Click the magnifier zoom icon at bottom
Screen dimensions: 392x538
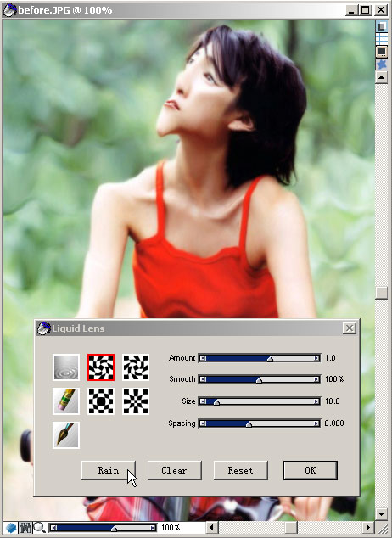tap(39, 527)
